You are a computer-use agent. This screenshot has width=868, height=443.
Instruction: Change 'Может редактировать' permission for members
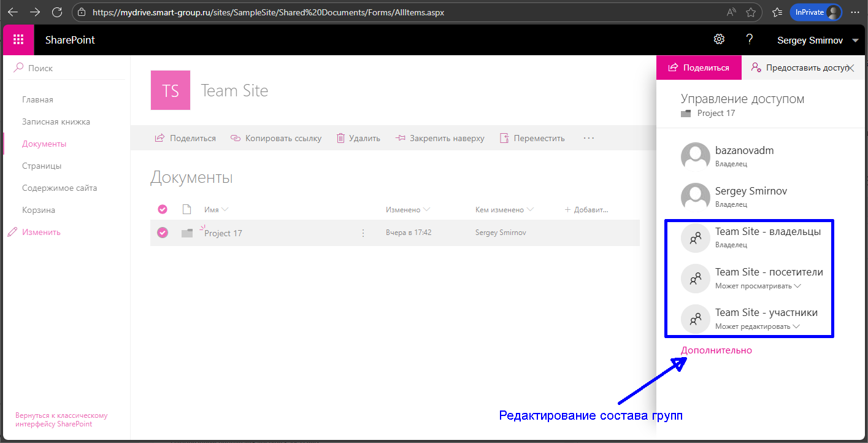tap(758, 326)
